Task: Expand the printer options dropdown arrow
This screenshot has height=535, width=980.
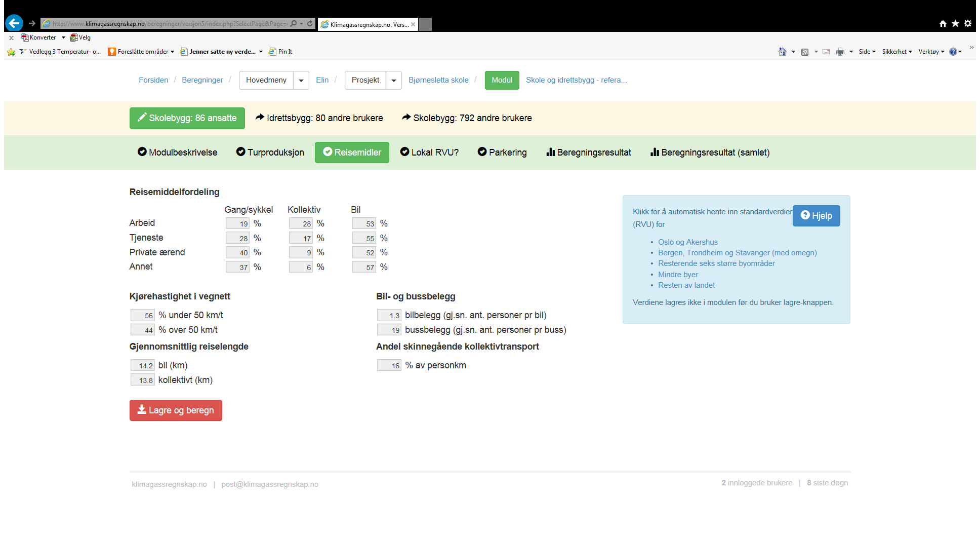Action: pos(851,52)
